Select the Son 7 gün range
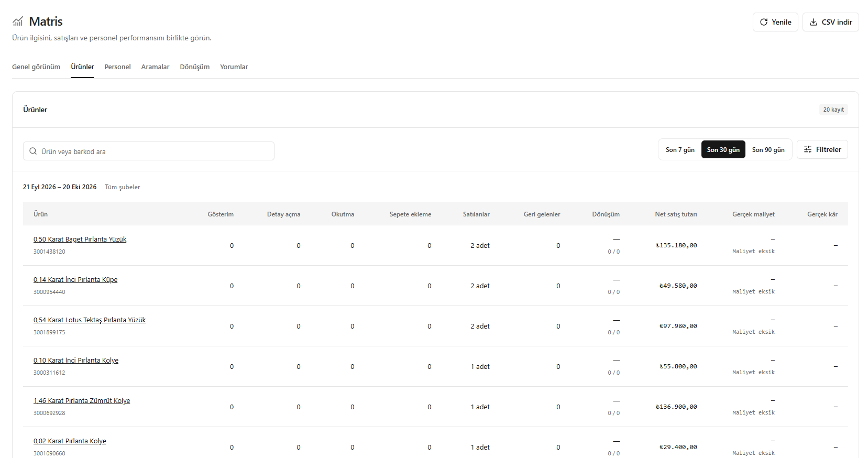Screen dimensions: 868x458 (x=680, y=149)
